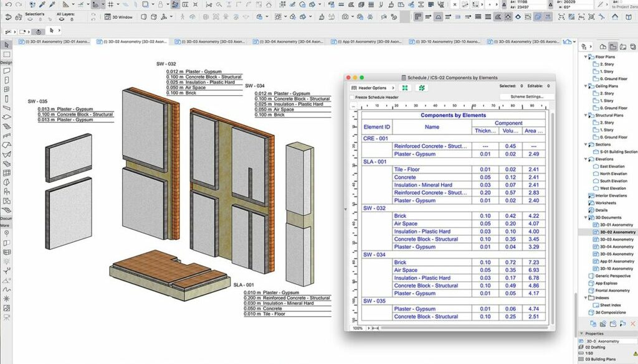Image resolution: width=638 pixels, height=364 pixels.
Task: Select the Zone tool in the toolbox
Action: pos(6,201)
